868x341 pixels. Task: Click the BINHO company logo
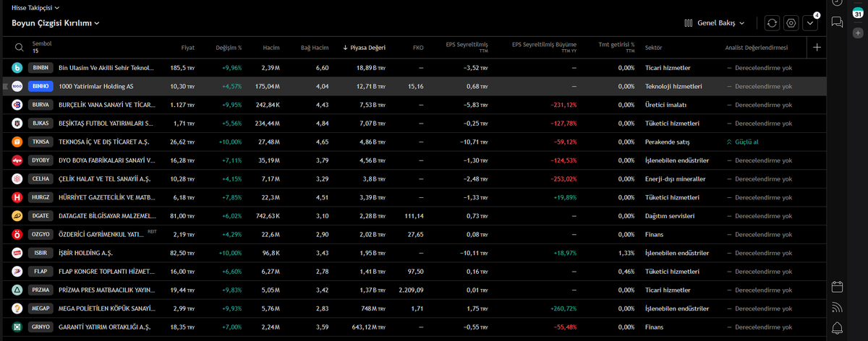17,86
